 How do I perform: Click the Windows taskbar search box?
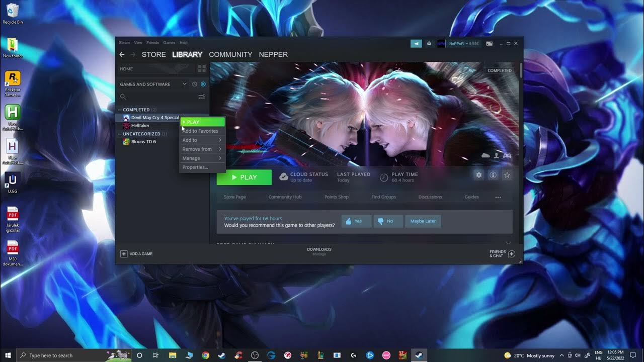point(74,355)
